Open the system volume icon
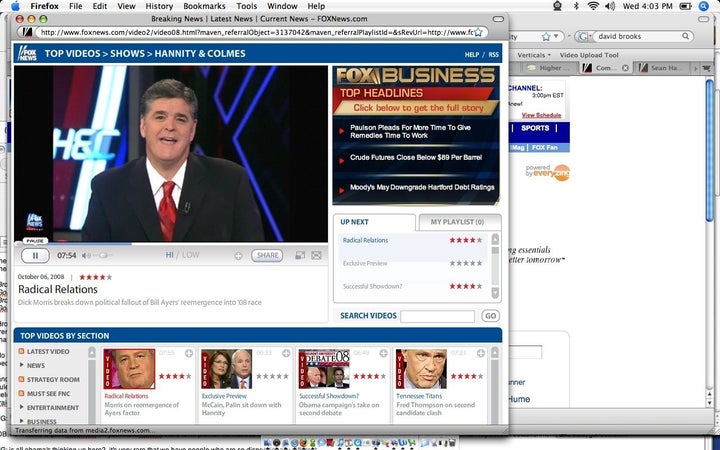 (x=610, y=6)
